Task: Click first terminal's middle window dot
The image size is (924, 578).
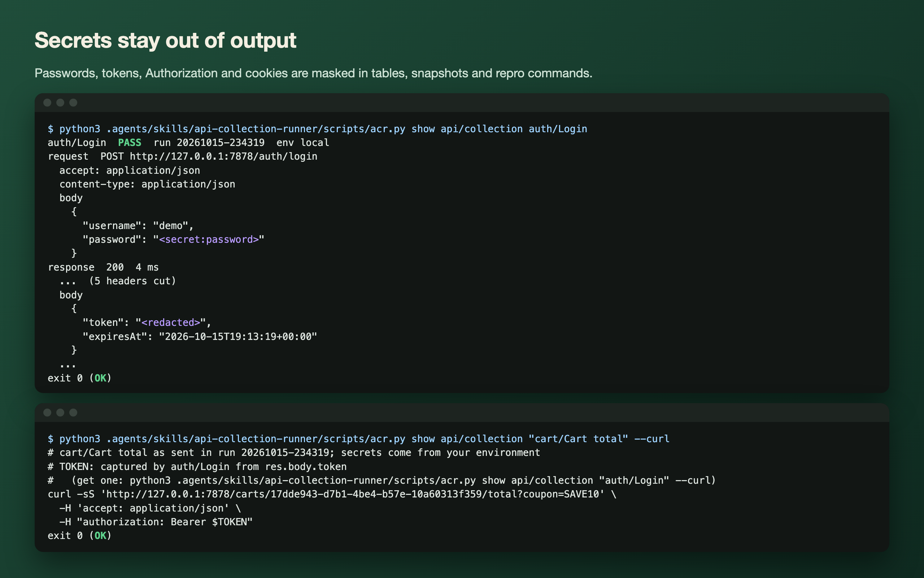Action: point(60,103)
